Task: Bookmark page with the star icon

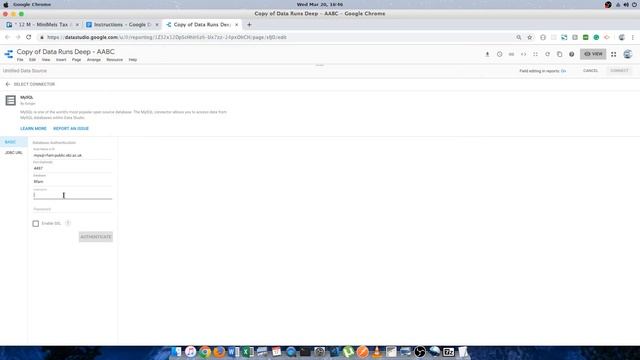Action: coord(529,37)
